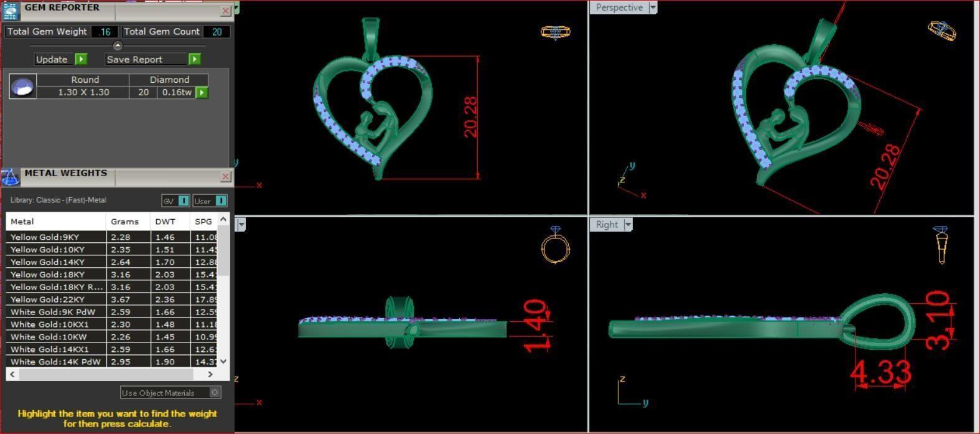Toggle the User library switch
This screenshot has height=434, width=980.
coord(220,200)
